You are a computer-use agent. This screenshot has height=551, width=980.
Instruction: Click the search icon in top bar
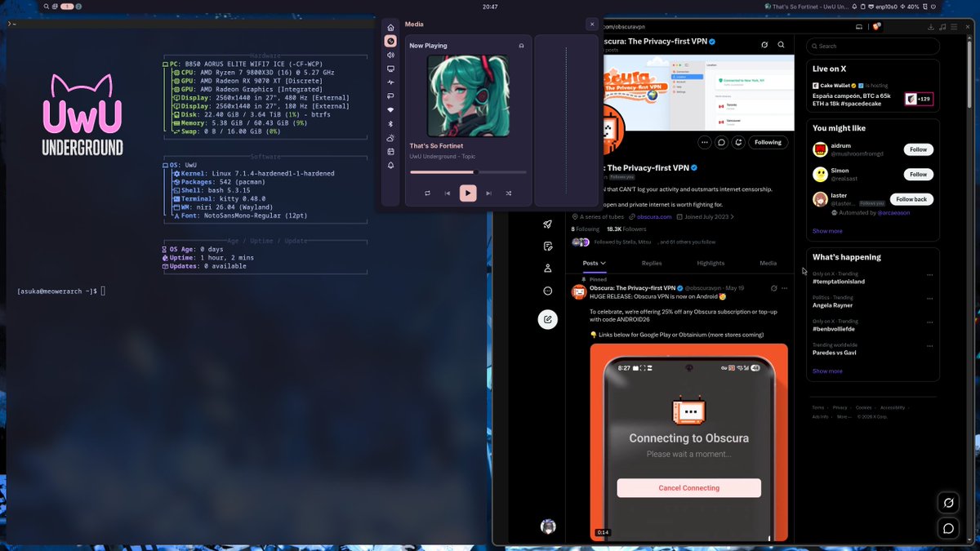[x=47, y=6]
